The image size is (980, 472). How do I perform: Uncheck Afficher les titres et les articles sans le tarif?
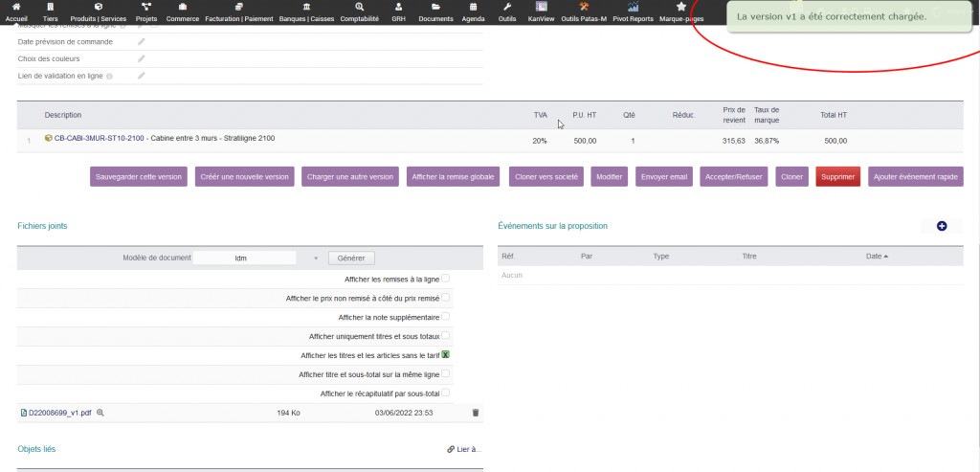click(x=446, y=354)
